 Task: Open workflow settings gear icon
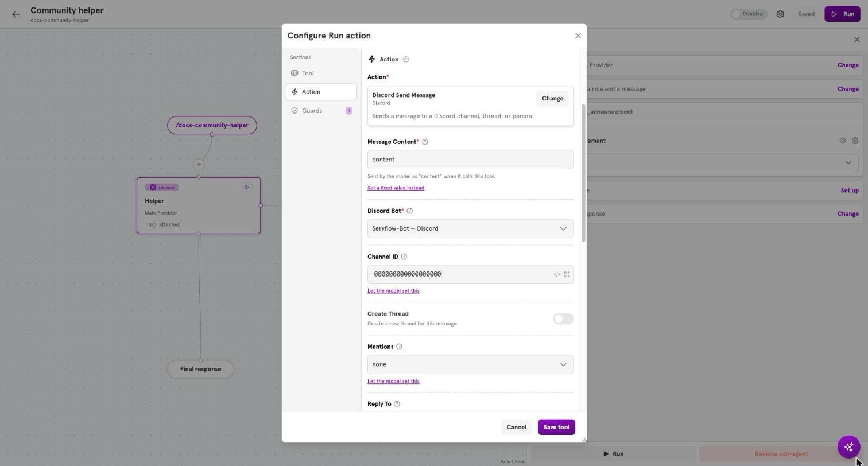click(x=780, y=14)
